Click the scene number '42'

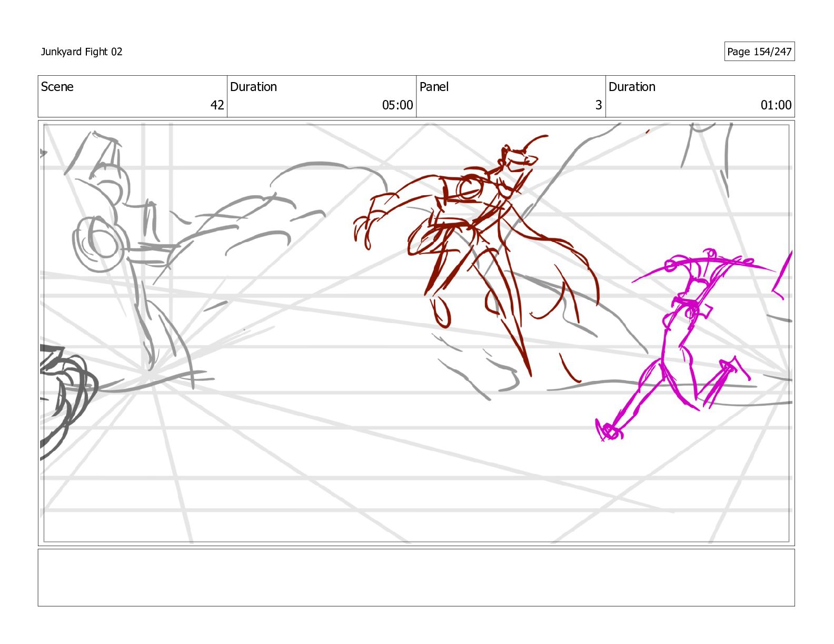(217, 105)
